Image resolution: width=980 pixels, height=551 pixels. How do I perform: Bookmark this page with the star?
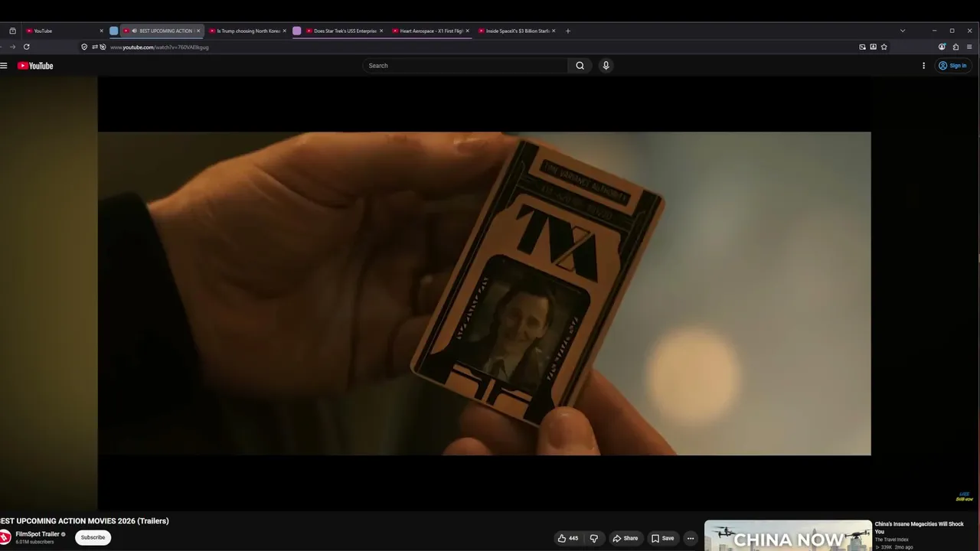pos(884,47)
